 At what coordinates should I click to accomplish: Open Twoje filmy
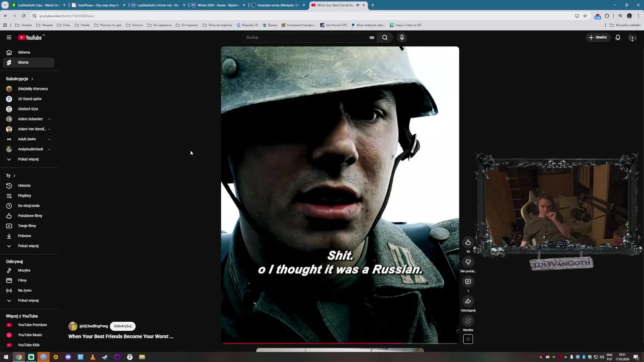(x=28, y=226)
